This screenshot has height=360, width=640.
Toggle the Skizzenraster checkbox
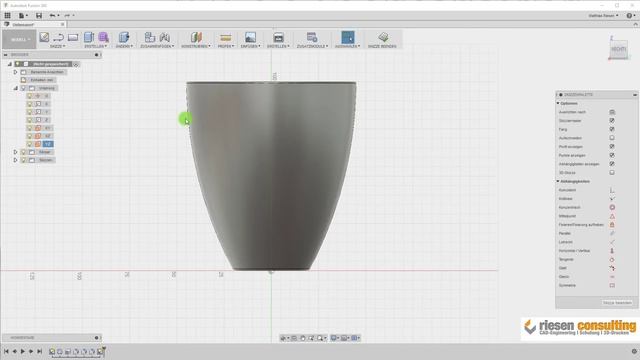[612, 120]
